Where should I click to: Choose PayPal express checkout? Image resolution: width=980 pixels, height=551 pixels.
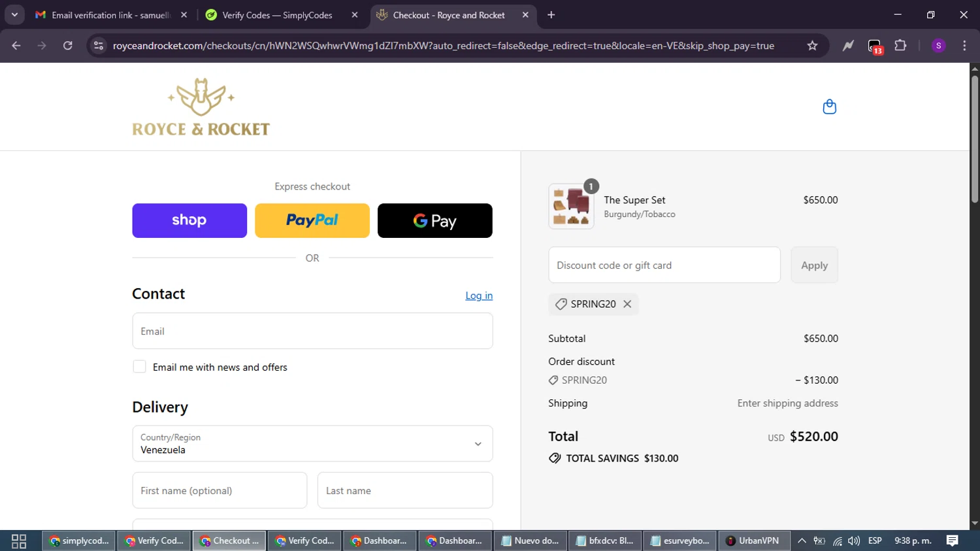[x=312, y=220]
